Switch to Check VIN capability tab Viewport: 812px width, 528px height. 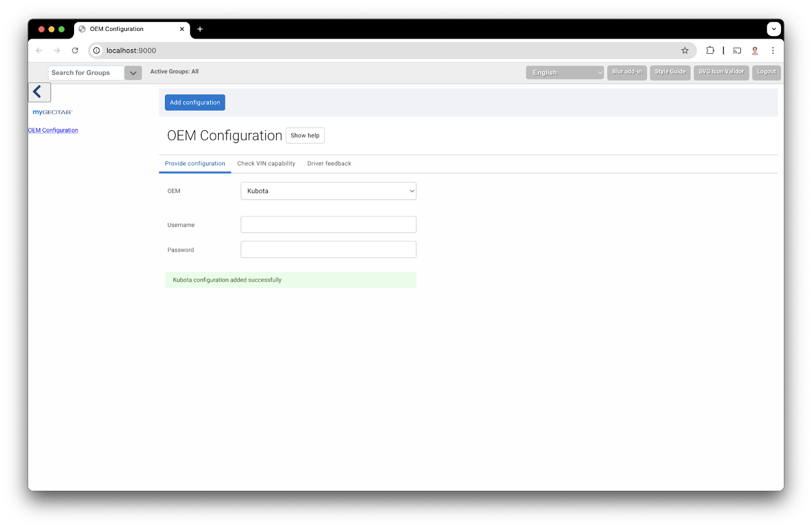pos(266,163)
